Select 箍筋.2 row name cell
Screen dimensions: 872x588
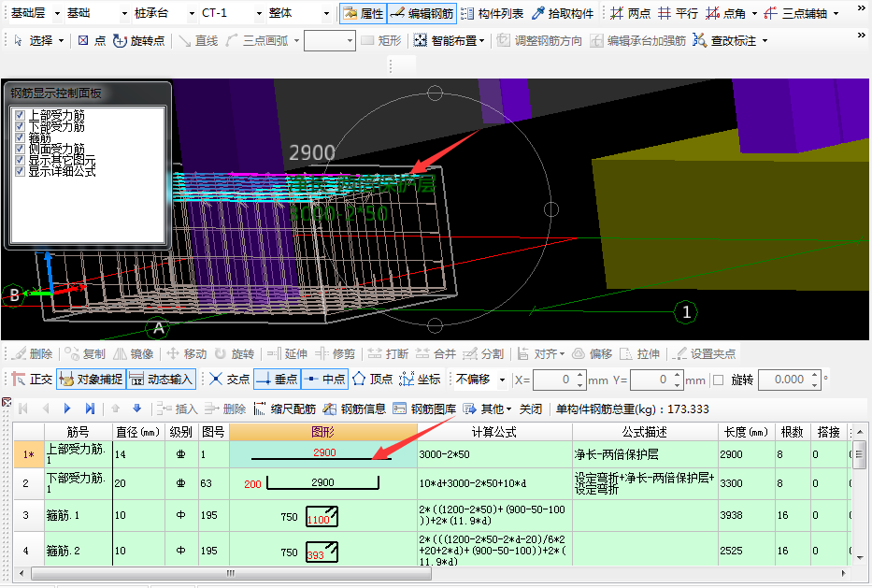[x=78, y=550]
